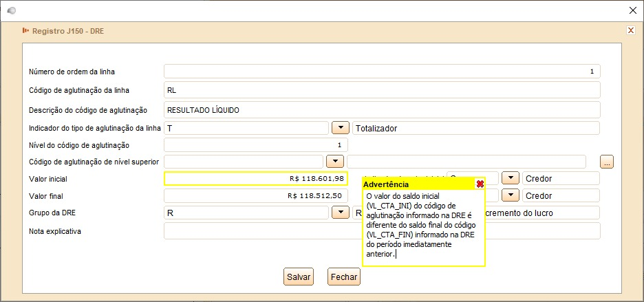Image resolution: width=644 pixels, height=302 pixels.
Task: Click the Salvar button
Action: tap(299, 277)
